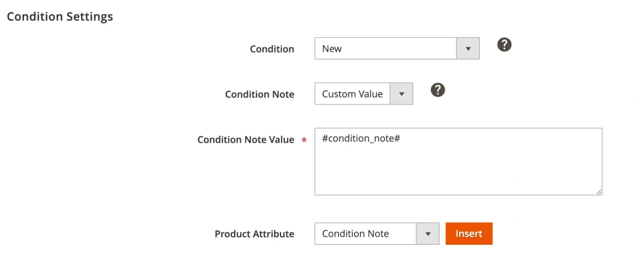
Task: Expand the Condition select showing New
Action: [x=386, y=48]
